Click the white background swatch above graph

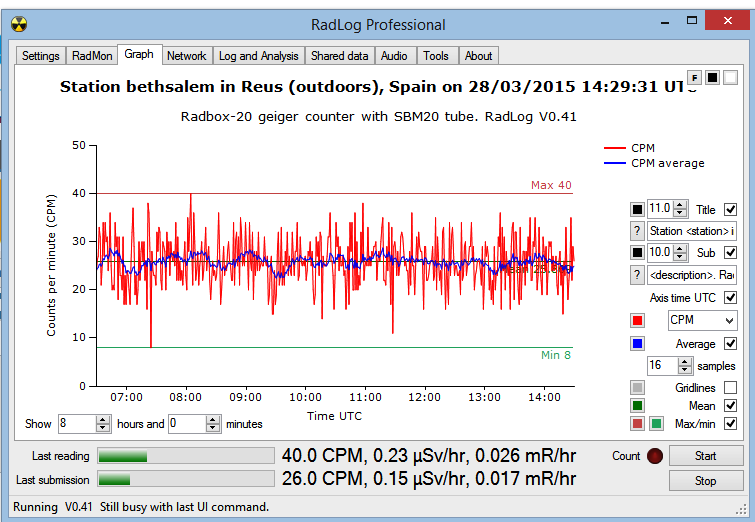730,78
